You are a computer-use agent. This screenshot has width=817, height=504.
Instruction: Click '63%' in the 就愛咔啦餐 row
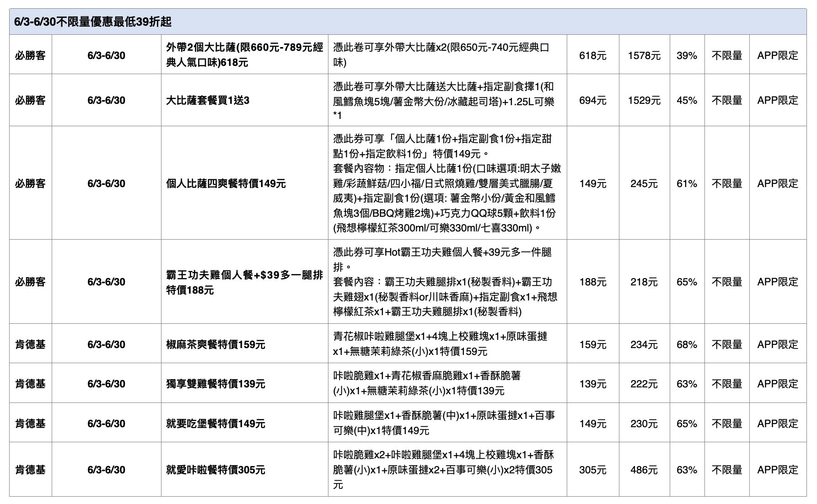click(687, 470)
